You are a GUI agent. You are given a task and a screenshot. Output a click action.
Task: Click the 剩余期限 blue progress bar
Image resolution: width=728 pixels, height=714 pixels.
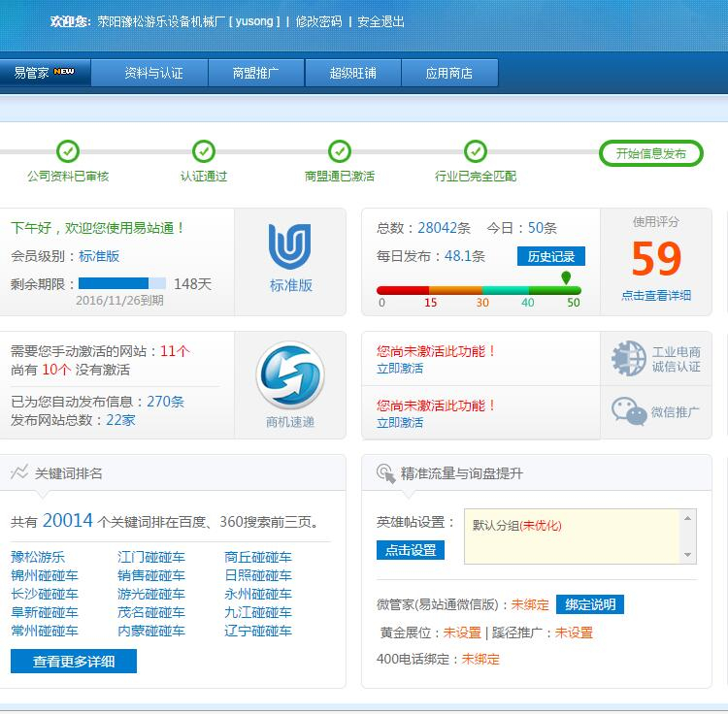point(122,283)
